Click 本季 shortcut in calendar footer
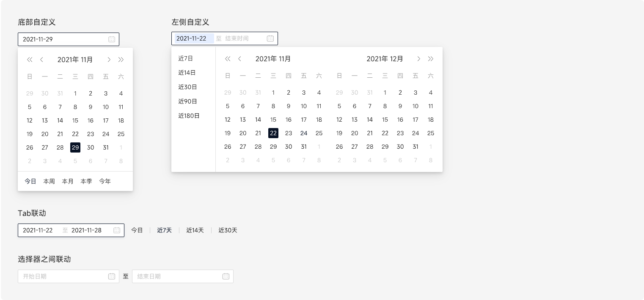The image size is (644, 300). pyautogui.click(x=86, y=181)
